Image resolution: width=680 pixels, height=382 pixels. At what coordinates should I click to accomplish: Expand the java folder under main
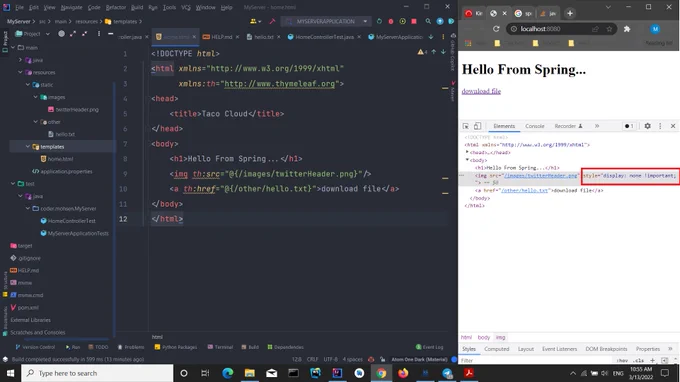click(x=20, y=60)
